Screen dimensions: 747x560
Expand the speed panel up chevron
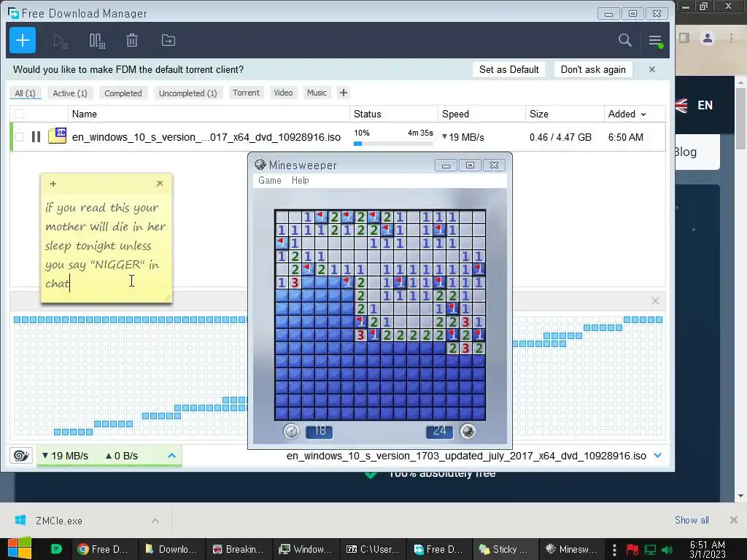[x=171, y=456]
